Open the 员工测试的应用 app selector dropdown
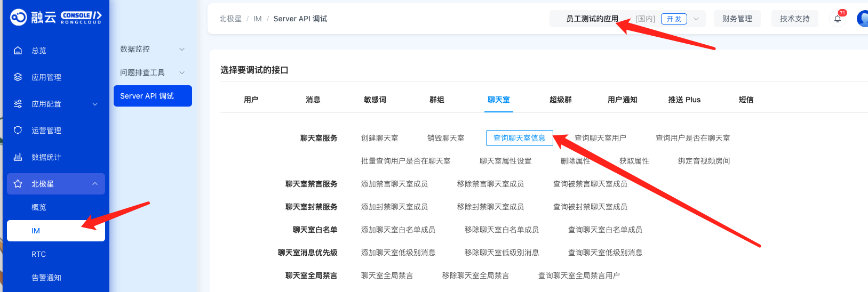The height and width of the screenshot is (292, 868). (x=627, y=19)
